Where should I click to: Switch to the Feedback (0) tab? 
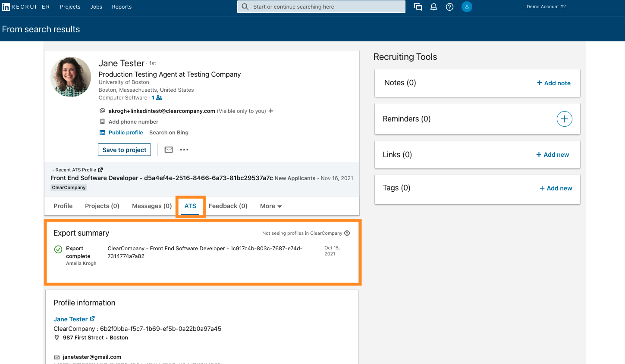coord(228,206)
